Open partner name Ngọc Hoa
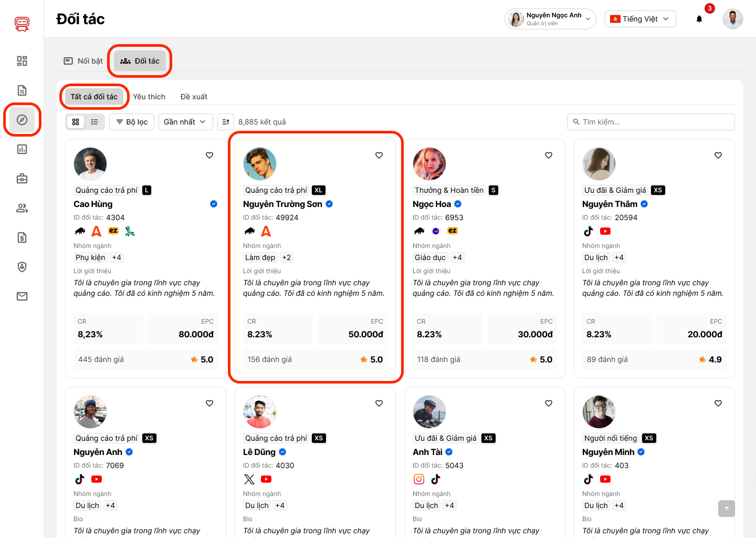Screen dimensions: 756x538 [x=432, y=204]
